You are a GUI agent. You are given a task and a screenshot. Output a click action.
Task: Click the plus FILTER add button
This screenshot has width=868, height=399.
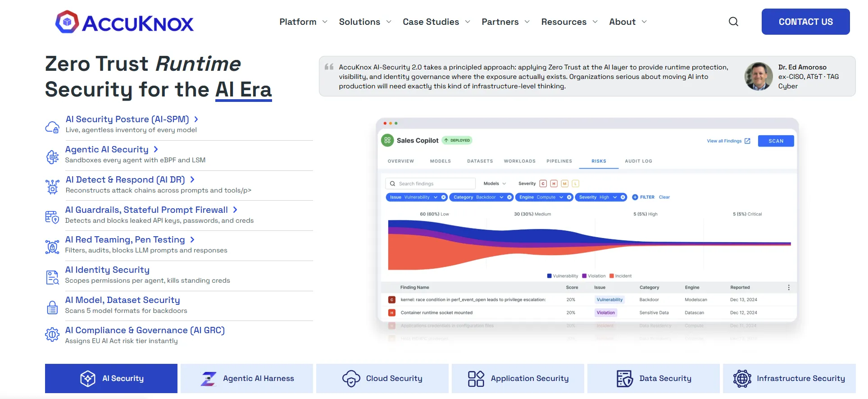[643, 197]
